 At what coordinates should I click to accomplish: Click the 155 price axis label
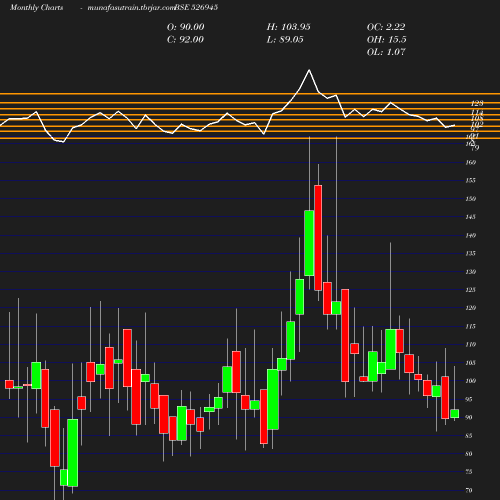click(x=471, y=181)
